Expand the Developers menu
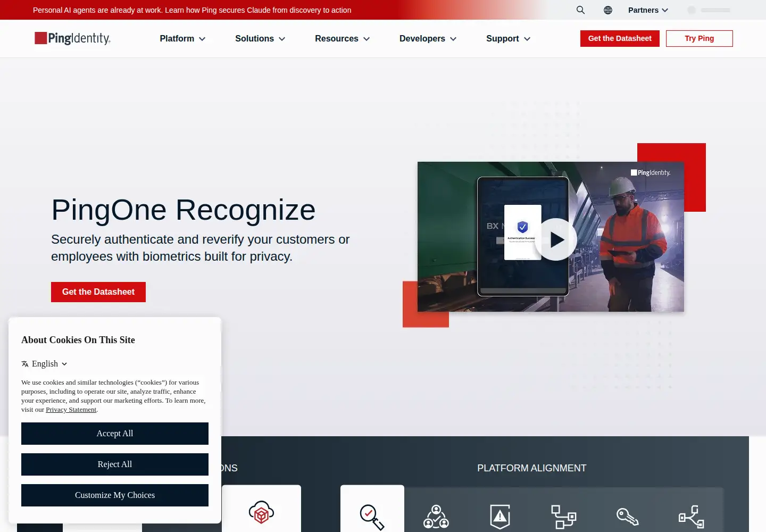 pyautogui.click(x=428, y=39)
